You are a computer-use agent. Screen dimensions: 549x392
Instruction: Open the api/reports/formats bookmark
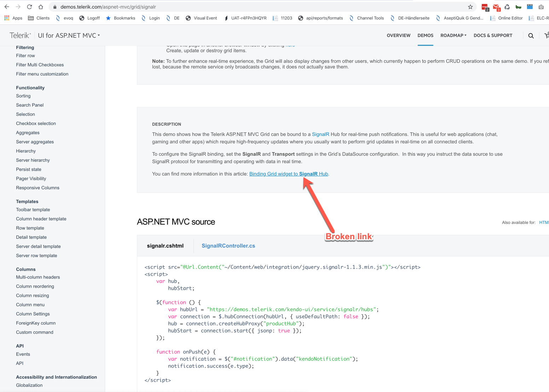pyautogui.click(x=320, y=18)
